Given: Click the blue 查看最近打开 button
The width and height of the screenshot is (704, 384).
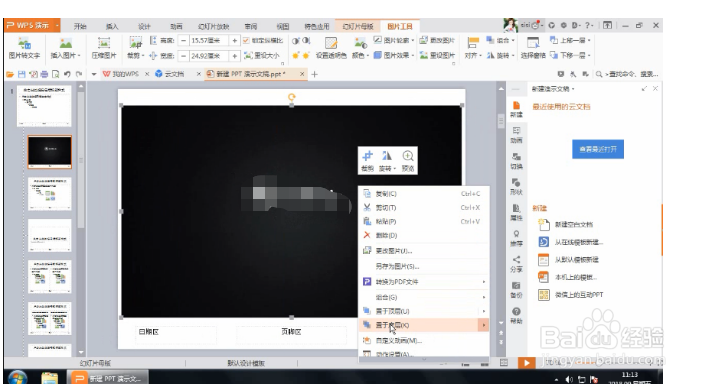Looking at the screenshot, I should point(598,149).
